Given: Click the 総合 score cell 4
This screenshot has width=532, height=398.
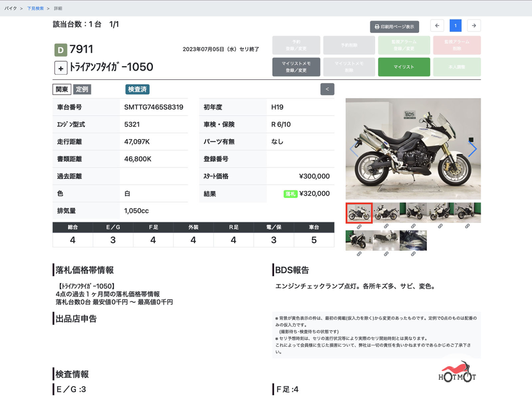Looking at the screenshot, I should pyautogui.click(x=73, y=240).
